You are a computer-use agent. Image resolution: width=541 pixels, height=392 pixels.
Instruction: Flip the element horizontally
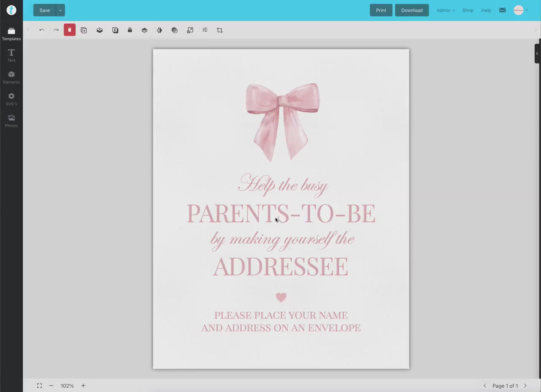[x=159, y=30]
